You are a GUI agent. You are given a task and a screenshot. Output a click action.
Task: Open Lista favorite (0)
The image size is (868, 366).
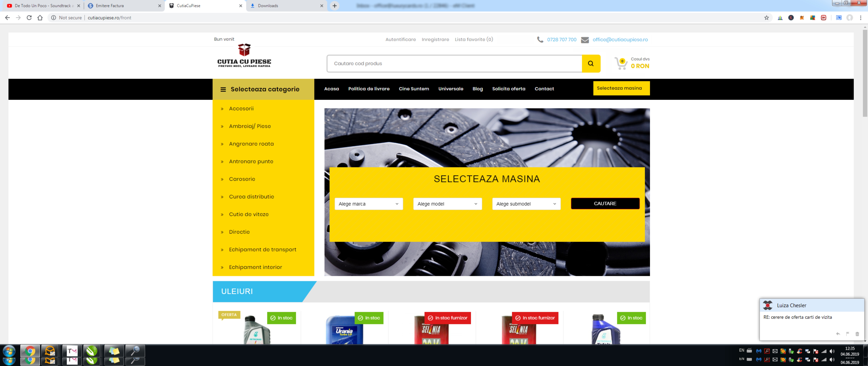click(474, 40)
